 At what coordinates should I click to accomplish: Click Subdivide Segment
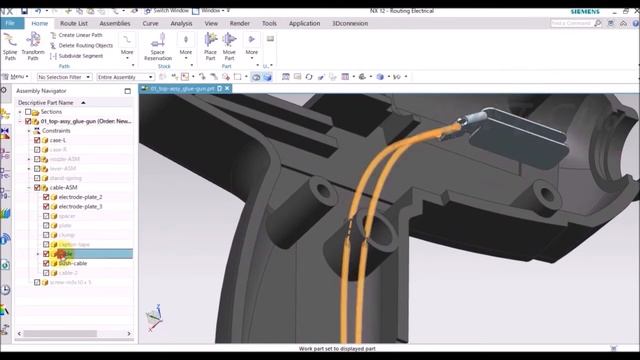point(76,56)
